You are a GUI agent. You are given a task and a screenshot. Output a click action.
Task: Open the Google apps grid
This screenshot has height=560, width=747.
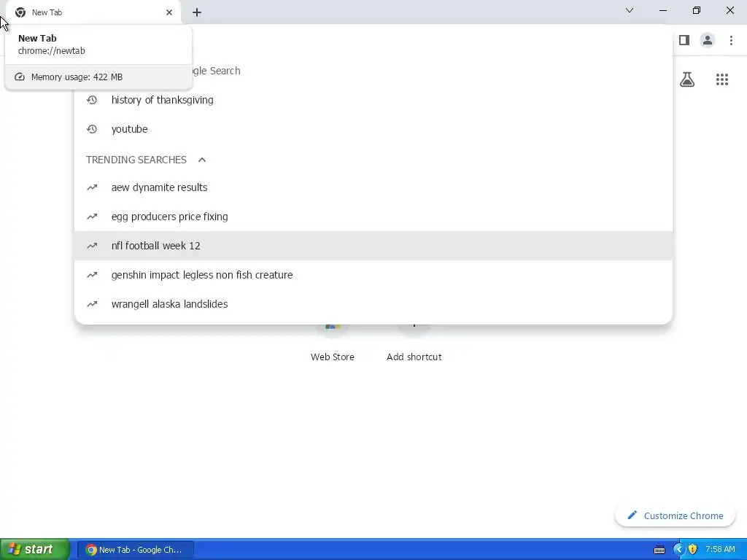722,79
